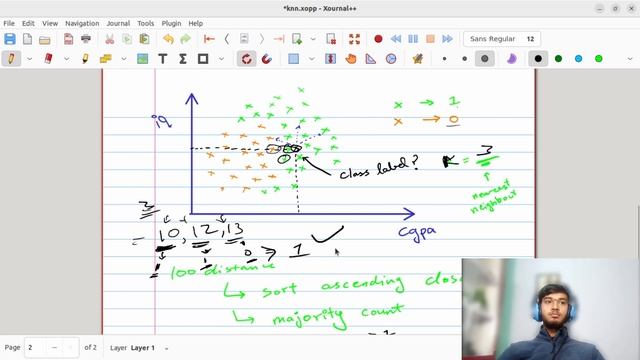Redo the undone action

[x=185, y=39]
